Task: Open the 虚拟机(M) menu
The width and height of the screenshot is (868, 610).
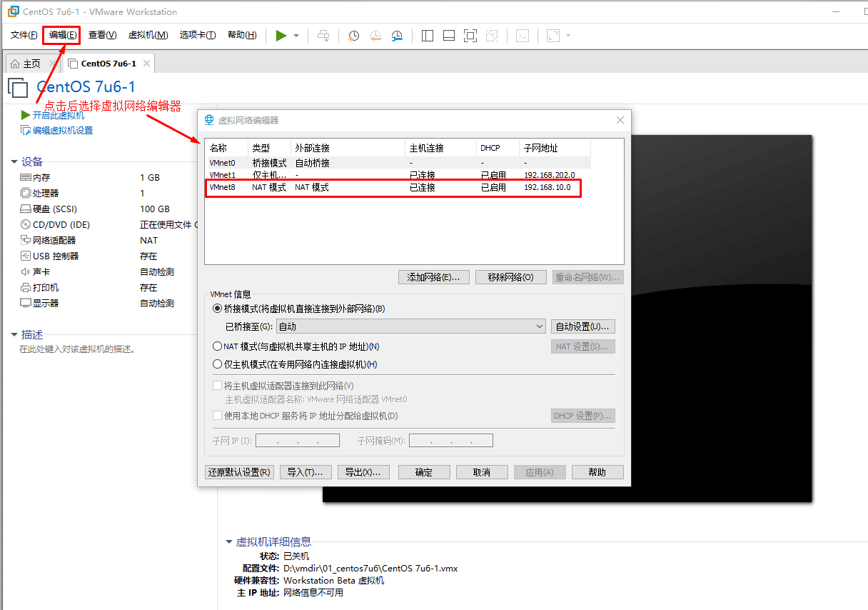Action: coord(148,35)
